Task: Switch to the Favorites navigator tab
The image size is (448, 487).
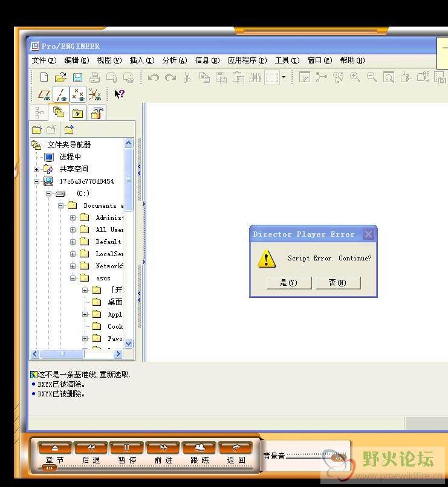Action: click(x=77, y=113)
